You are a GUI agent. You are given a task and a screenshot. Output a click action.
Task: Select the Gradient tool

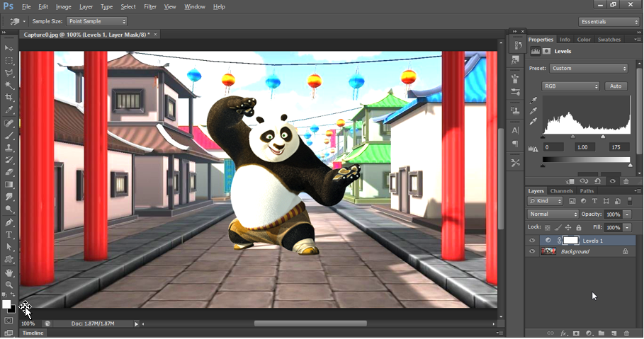click(x=9, y=185)
